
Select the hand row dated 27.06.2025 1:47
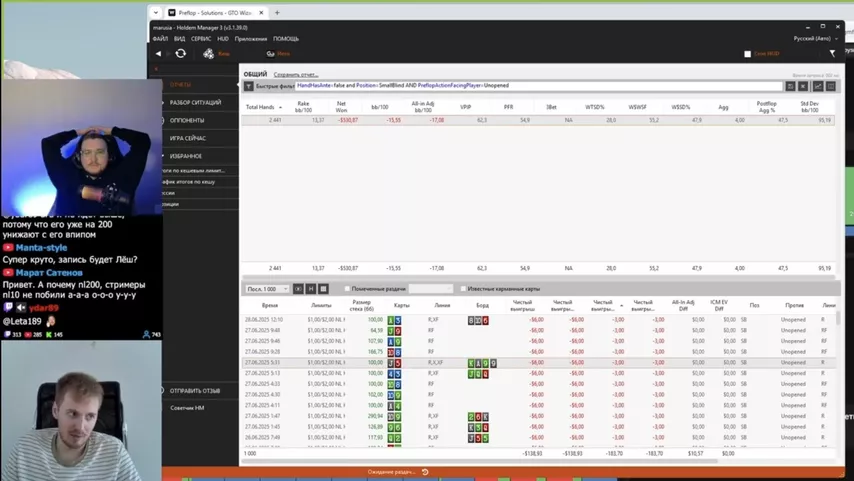coord(539,416)
